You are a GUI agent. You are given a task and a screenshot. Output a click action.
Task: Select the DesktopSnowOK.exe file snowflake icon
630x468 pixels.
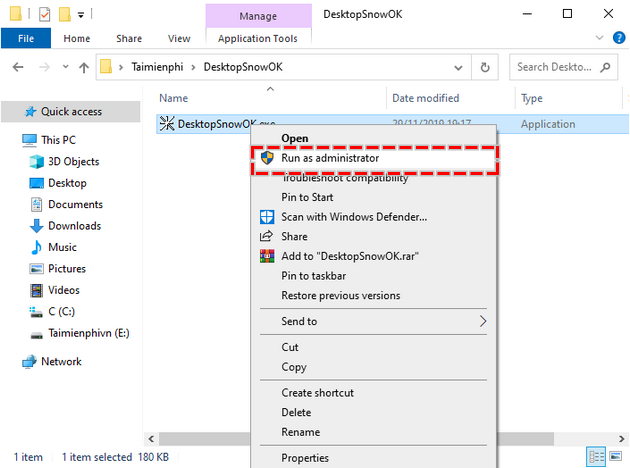[x=166, y=123]
